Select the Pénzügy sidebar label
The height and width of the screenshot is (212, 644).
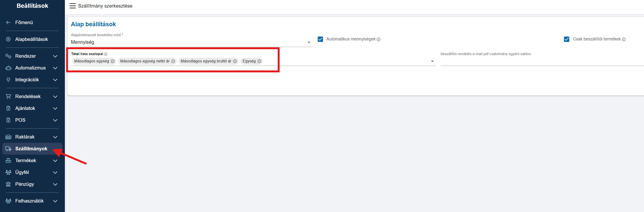pos(25,184)
